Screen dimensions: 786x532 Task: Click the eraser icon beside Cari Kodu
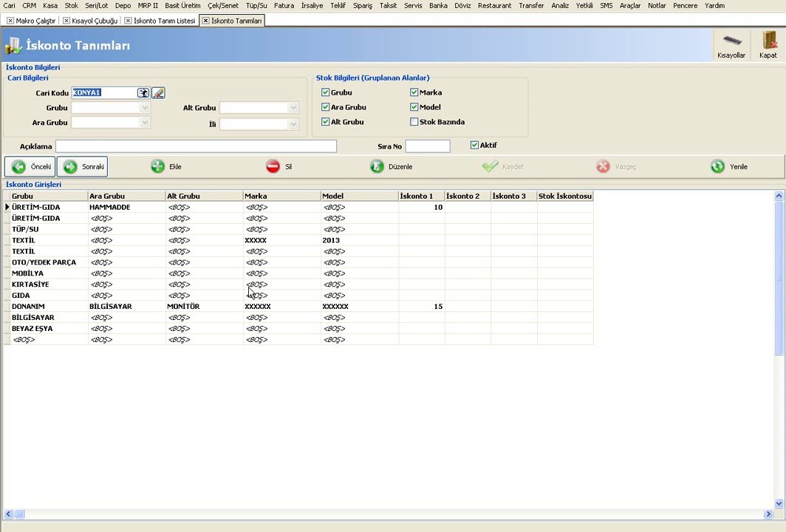[158, 93]
